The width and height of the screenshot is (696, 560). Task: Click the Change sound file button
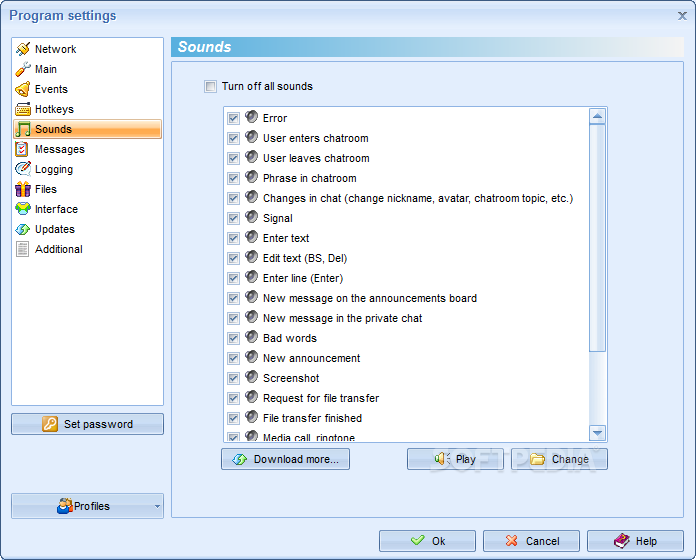[x=559, y=459]
